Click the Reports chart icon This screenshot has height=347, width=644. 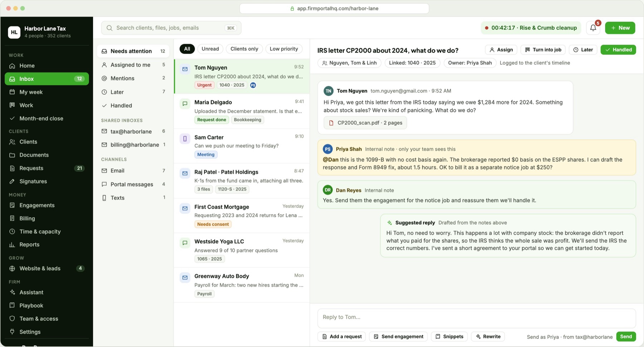click(x=12, y=245)
